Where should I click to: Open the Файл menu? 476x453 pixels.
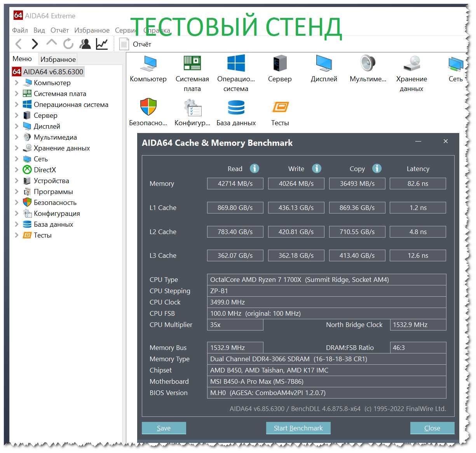coord(20,30)
